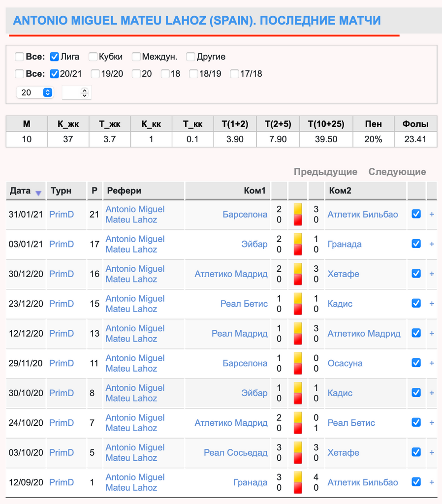Open Гранада link in the 03/01/21 row
This screenshot has width=442, height=504.
coord(345,244)
